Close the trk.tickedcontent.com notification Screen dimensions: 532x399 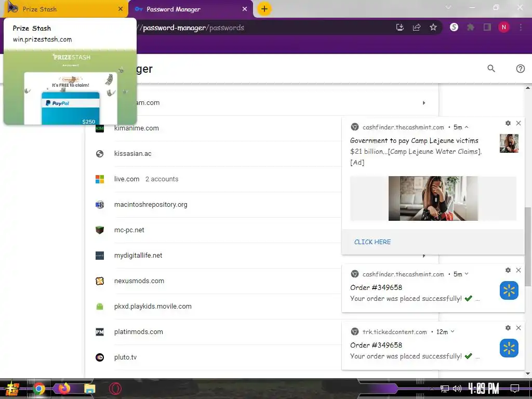518,328
